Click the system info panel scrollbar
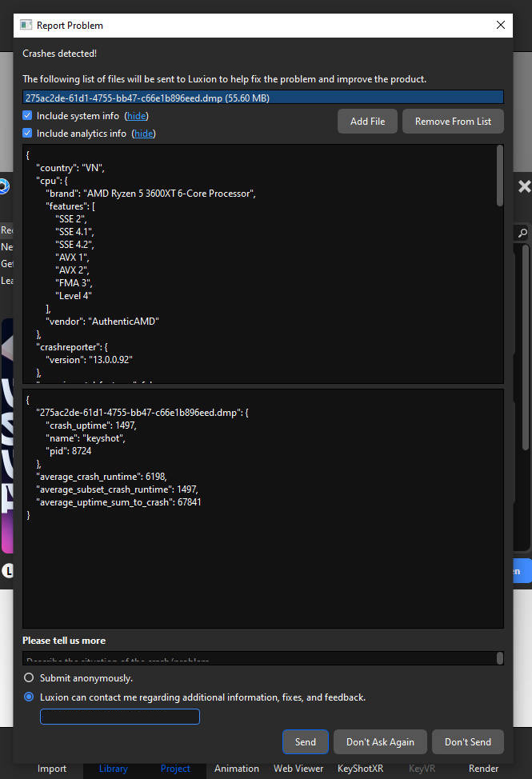This screenshot has height=779, width=532. point(499,176)
